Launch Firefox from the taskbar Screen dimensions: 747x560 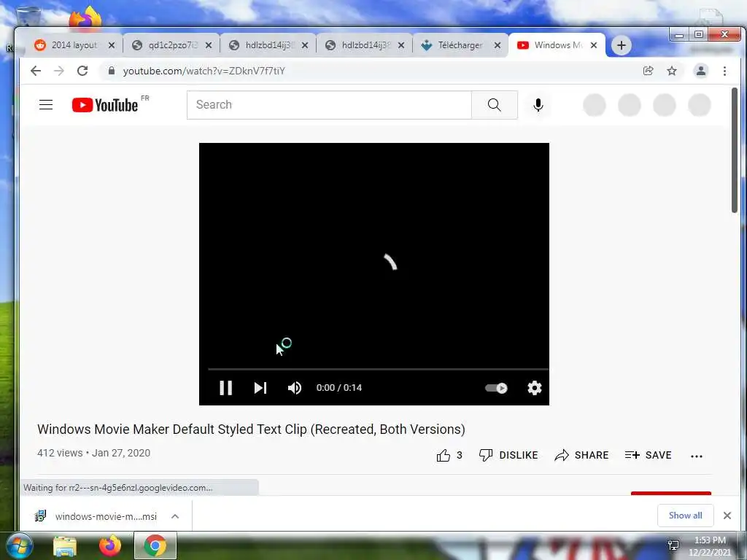(x=110, y=545)
